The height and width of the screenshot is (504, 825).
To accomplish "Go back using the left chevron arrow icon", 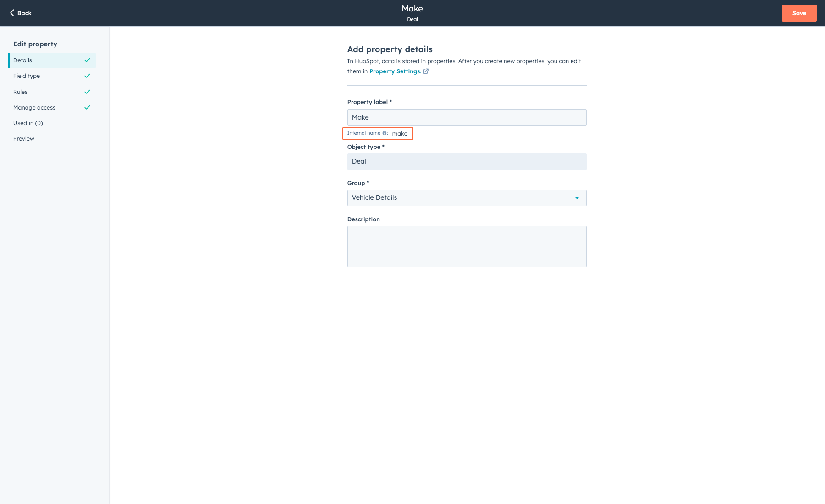I will (x=12, y=13).
